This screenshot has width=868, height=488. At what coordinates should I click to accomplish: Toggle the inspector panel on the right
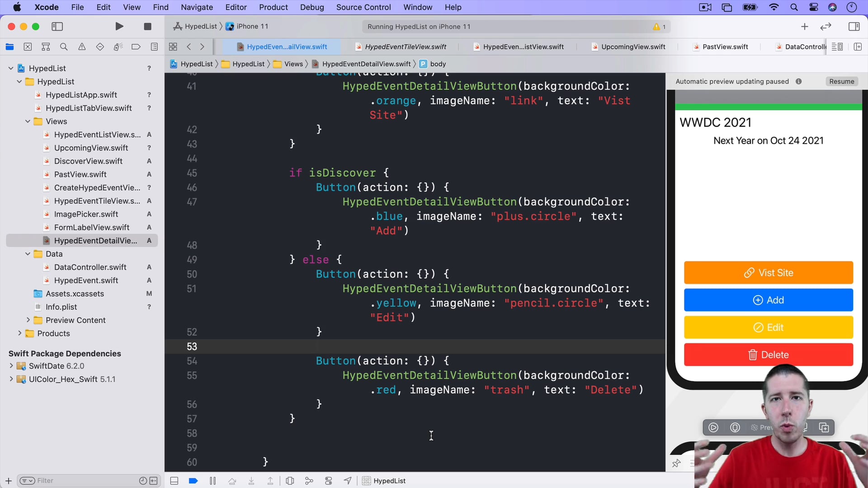854,27
